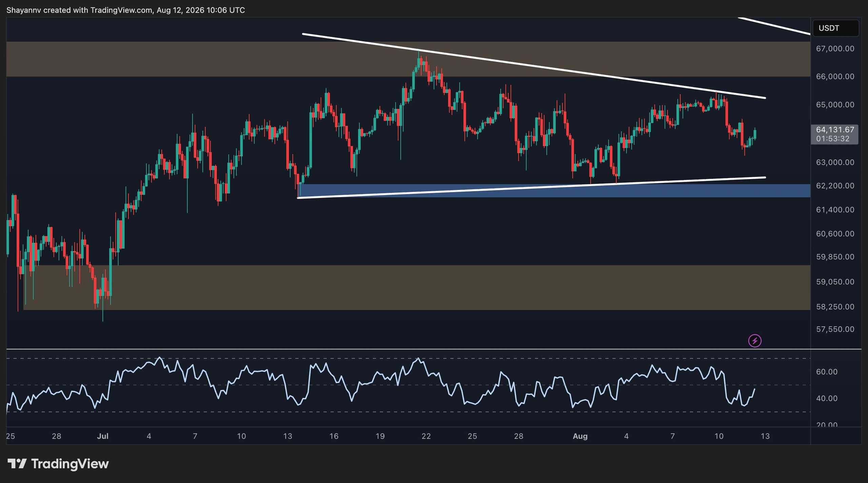Click the Aug label on time axis

pos(580,436)
